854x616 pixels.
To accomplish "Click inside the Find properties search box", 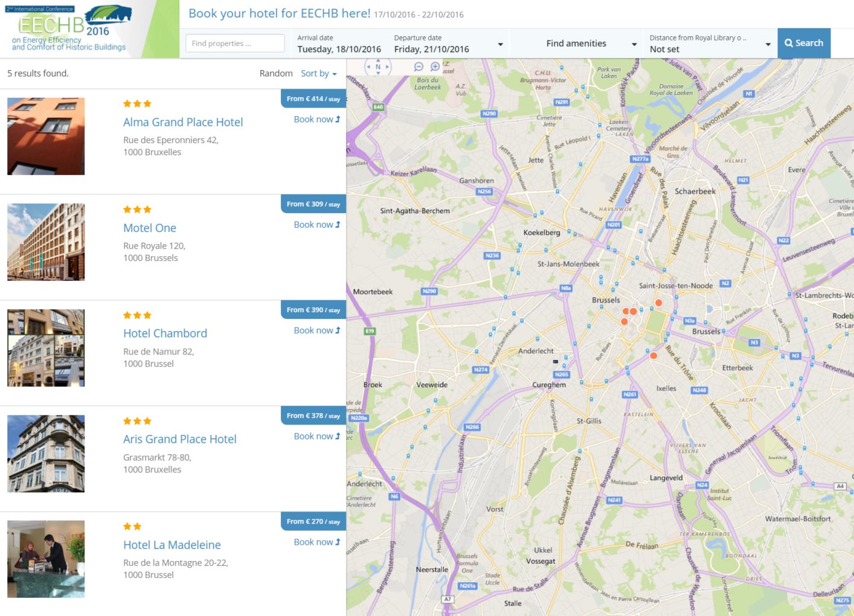I will pos(235,43).
